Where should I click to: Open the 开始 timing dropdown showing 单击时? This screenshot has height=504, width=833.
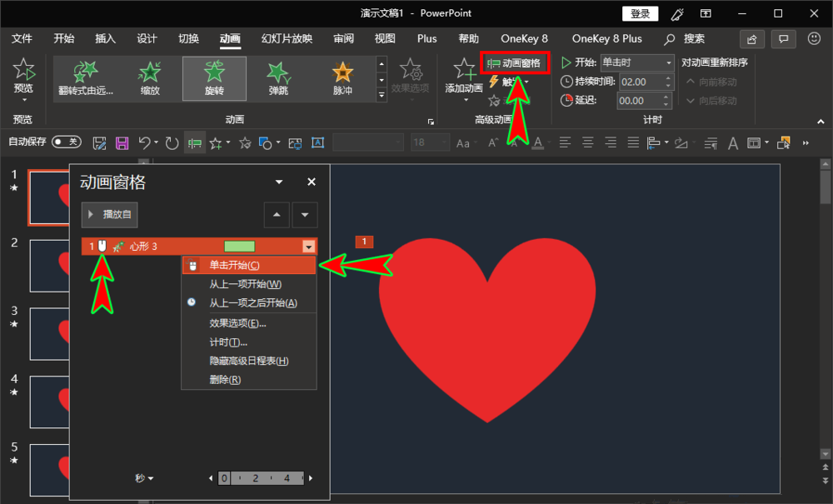pyautogui.click(x=636, y=62)
